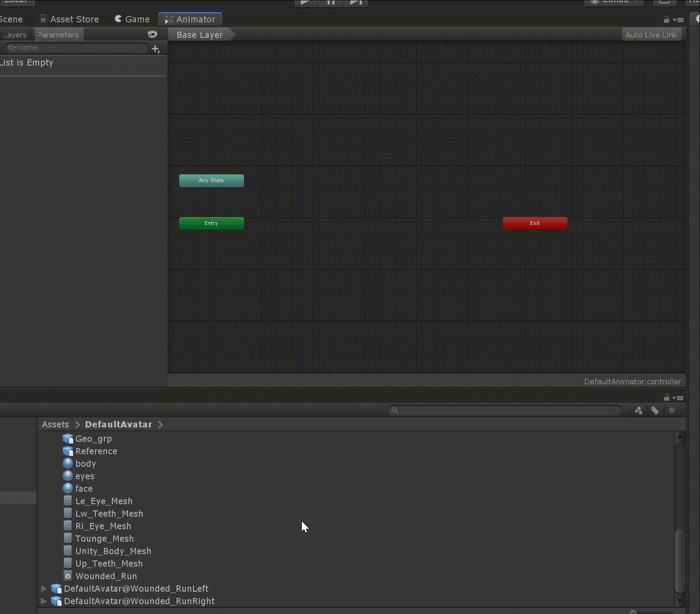Select DefaultAvatar@Wounded_RunRight model icon
Viewport: 700px width, 614px height.
coord(56,601)
